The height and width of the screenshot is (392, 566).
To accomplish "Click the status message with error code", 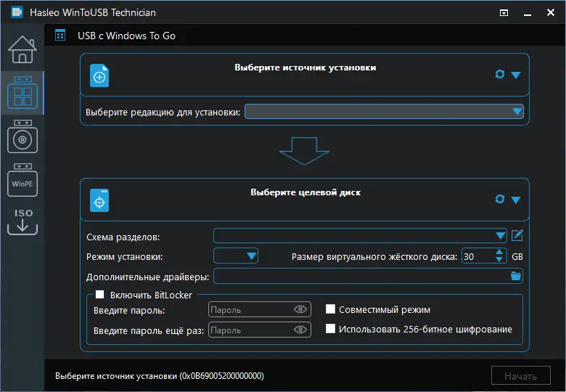I will click(160, 376).
